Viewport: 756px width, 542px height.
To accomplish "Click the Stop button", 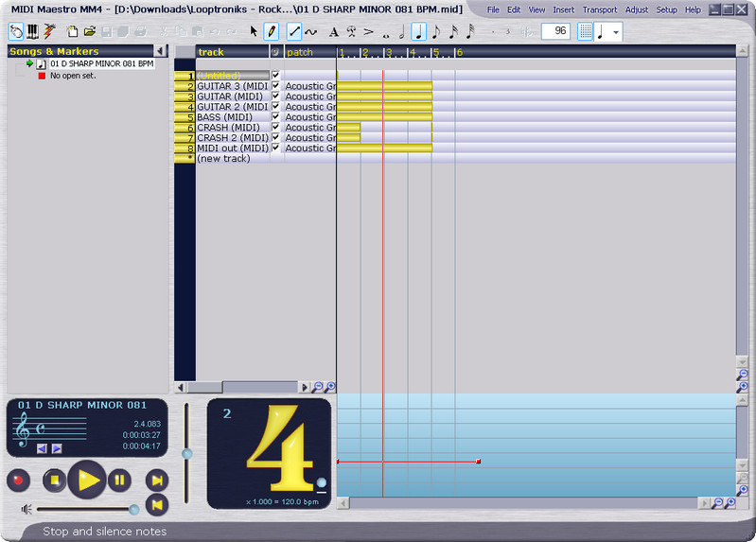I will pos(55,481).
